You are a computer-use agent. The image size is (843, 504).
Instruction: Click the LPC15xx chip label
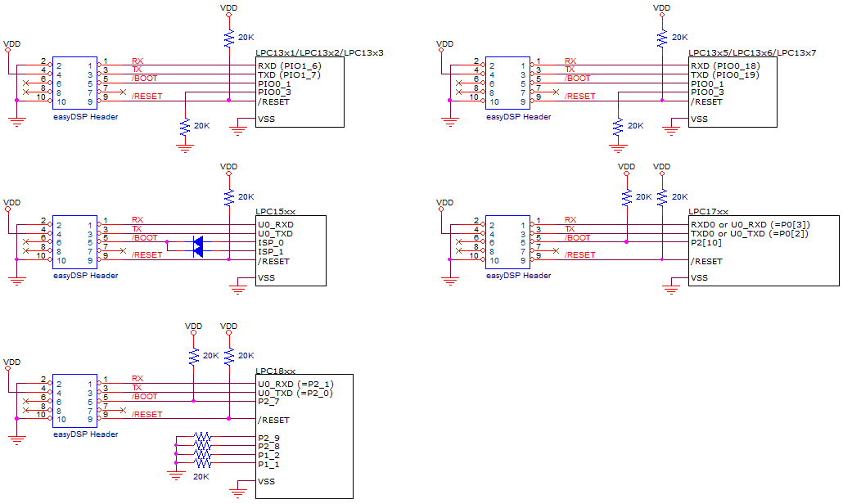[276, 211]
